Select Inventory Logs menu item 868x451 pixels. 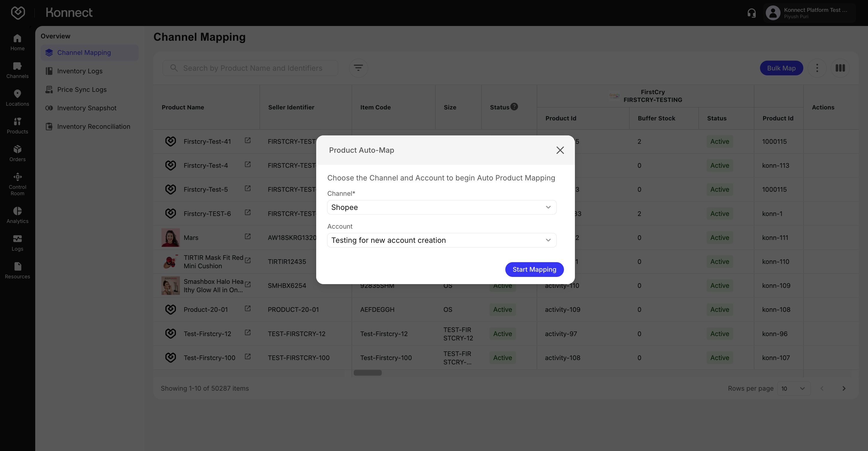79,71
